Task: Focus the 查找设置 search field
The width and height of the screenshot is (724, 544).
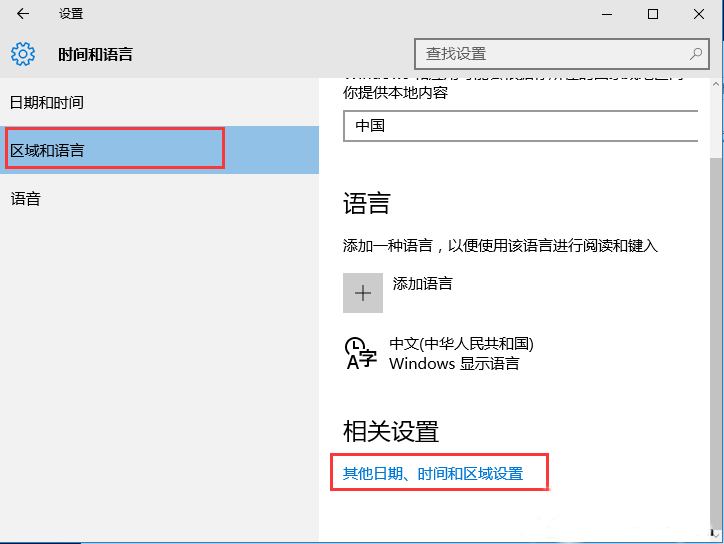Action: pyautogui.click(x=550, y=54)
